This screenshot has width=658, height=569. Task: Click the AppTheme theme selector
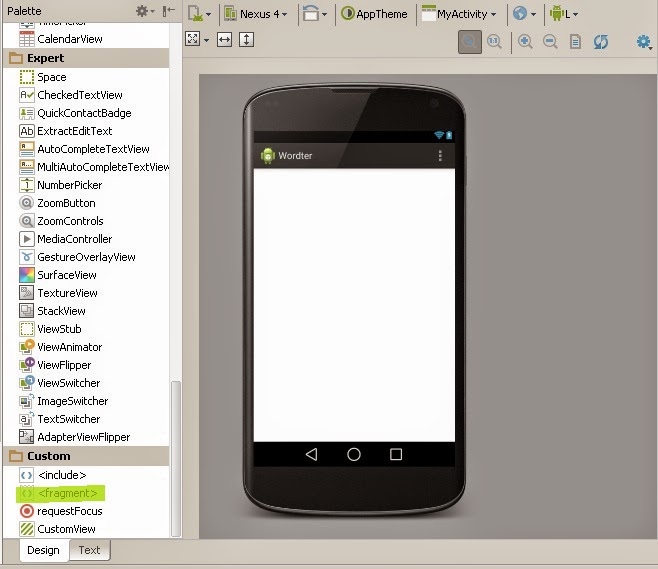(x=374, y=14)
